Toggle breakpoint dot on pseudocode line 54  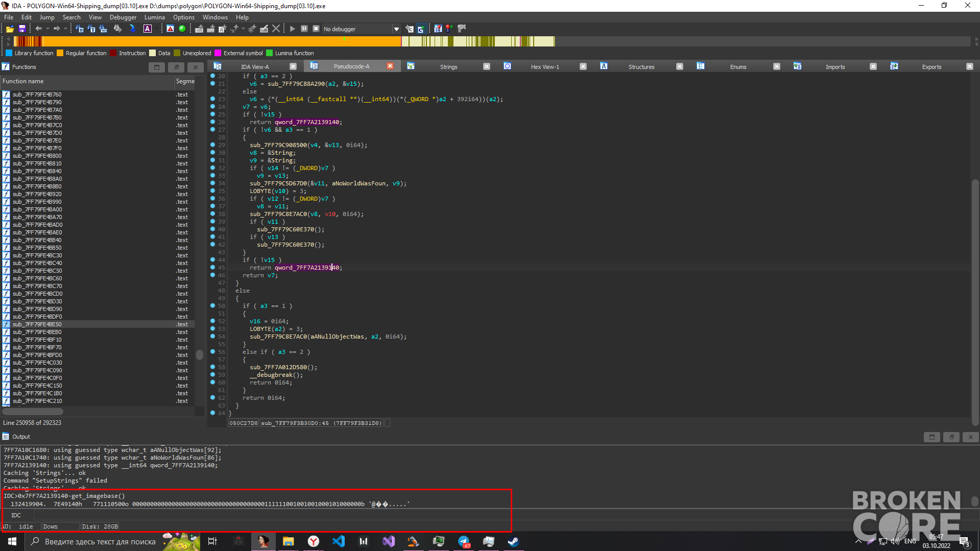(213, 337)
